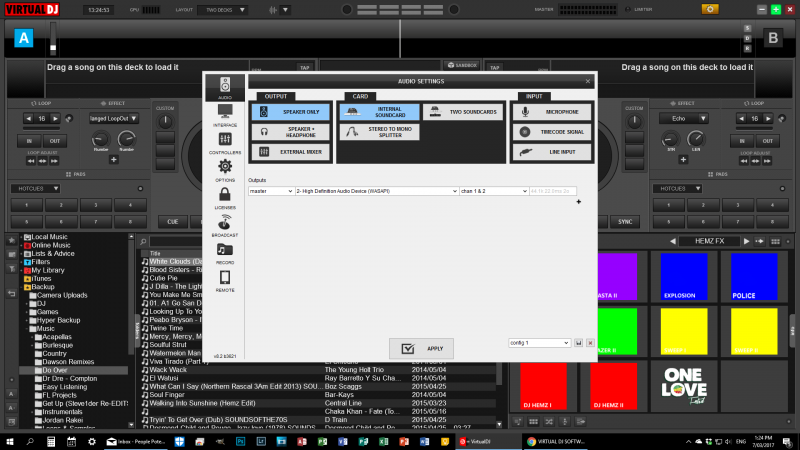
Task: Select the Local Music folder
Action: coord(49,237)
